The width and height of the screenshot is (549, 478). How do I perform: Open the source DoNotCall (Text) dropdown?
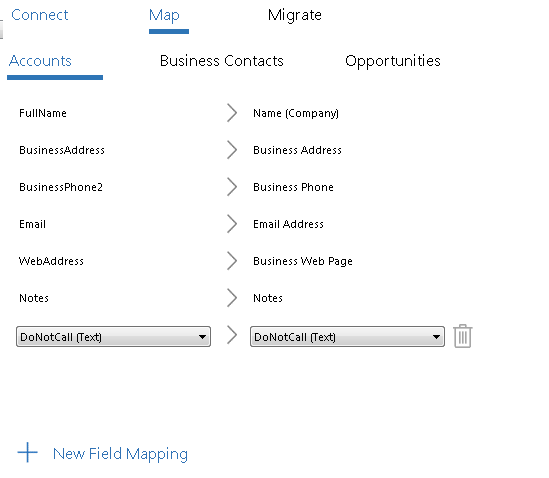click(113, 337)
